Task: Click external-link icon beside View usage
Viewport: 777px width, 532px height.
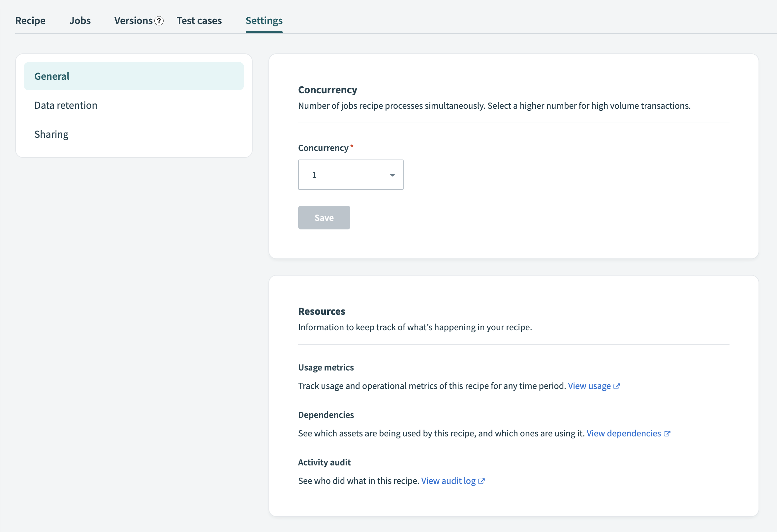Action: [x=617, y=386]
